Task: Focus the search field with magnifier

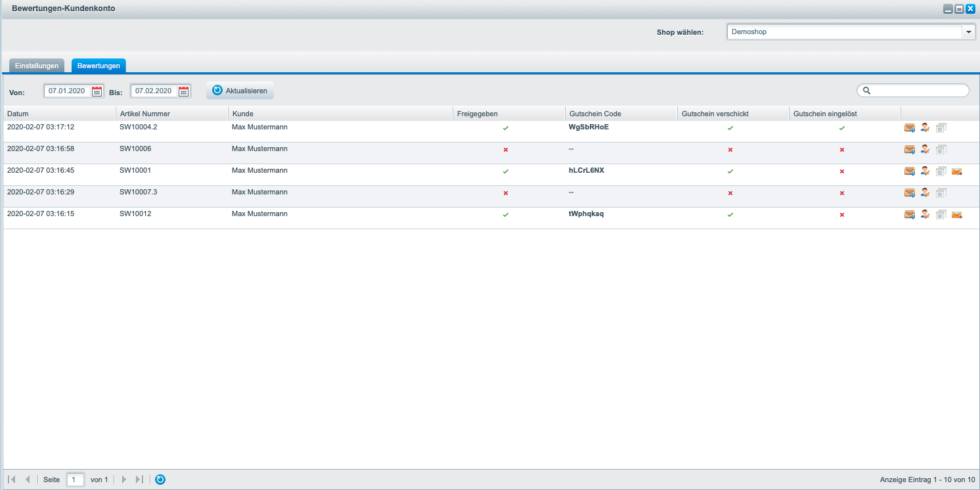Action: (x=913, y=91)
